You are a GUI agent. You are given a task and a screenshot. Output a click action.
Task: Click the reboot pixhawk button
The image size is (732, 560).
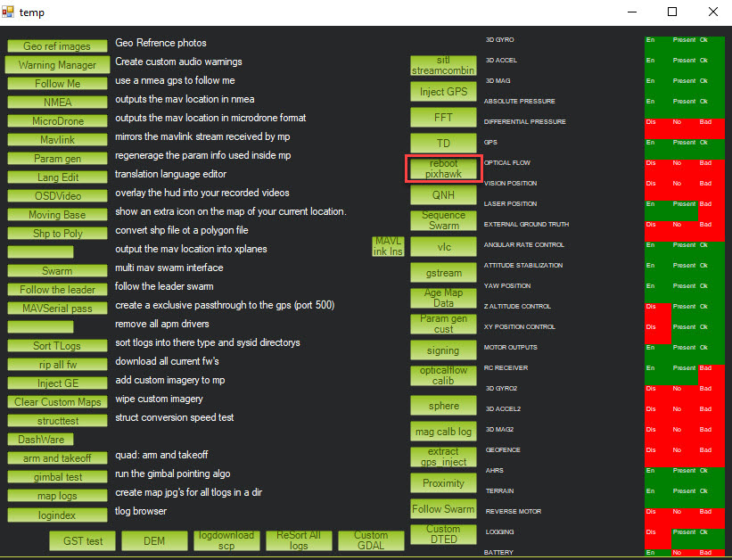(x=443, y=169)
